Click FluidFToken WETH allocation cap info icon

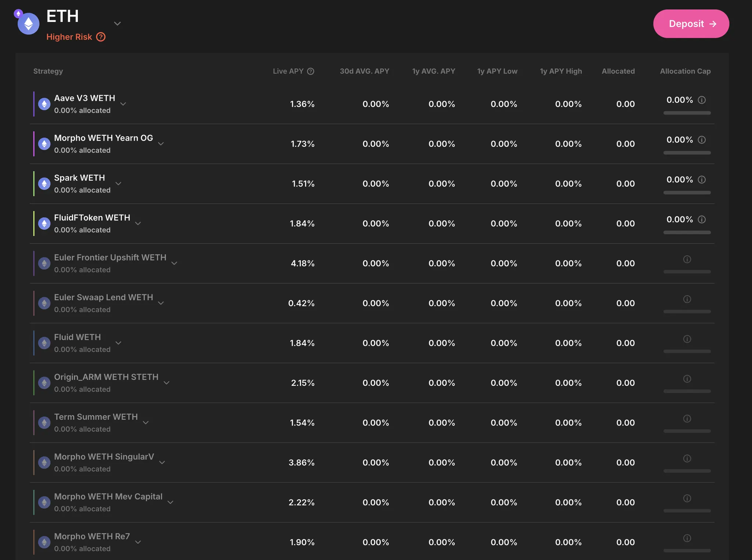[x=702, y=220]
